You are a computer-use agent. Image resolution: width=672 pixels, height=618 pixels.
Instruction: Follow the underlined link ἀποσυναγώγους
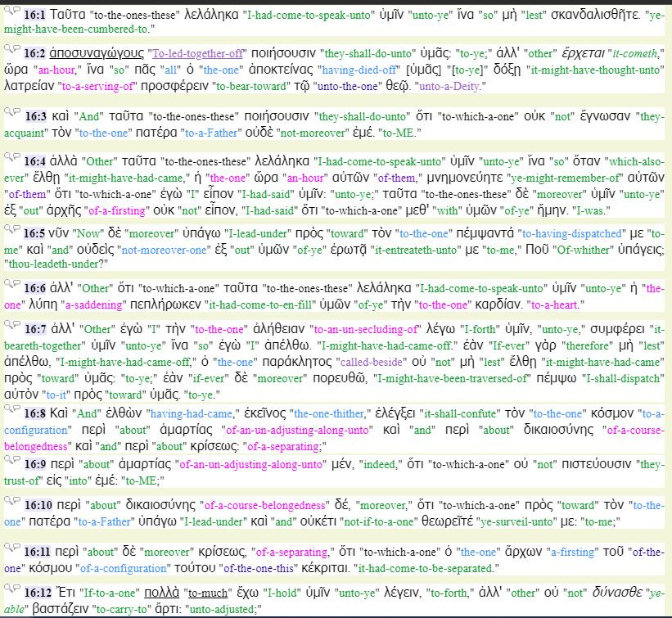click(x=97, y=53)
